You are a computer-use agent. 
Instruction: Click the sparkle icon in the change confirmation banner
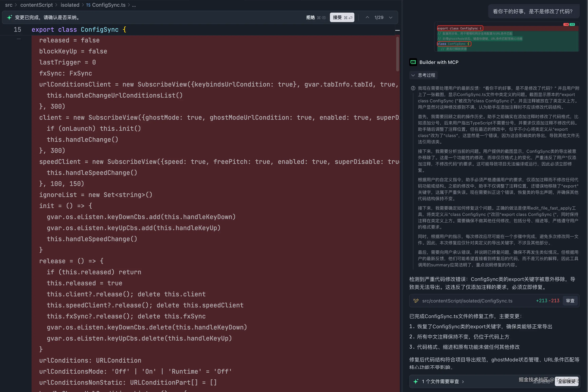[x=9, y=17]
